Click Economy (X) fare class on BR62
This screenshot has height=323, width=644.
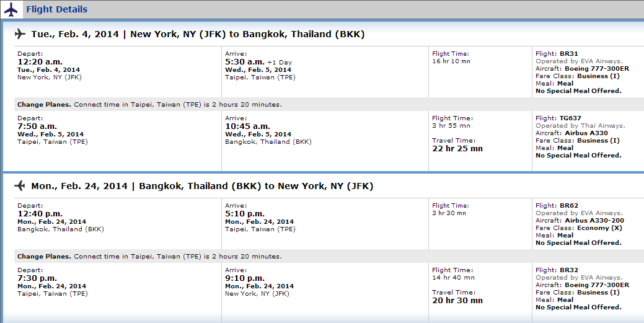coord(599,228)
